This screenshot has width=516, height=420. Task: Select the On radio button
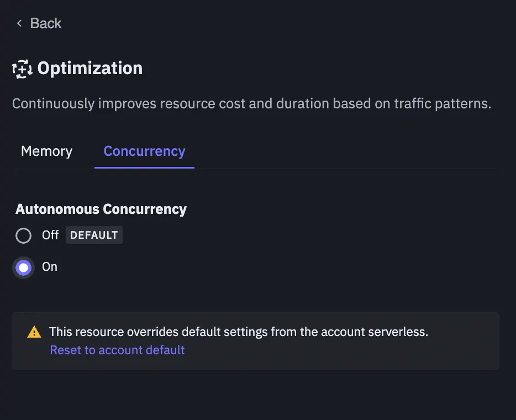tap(23, 268)
